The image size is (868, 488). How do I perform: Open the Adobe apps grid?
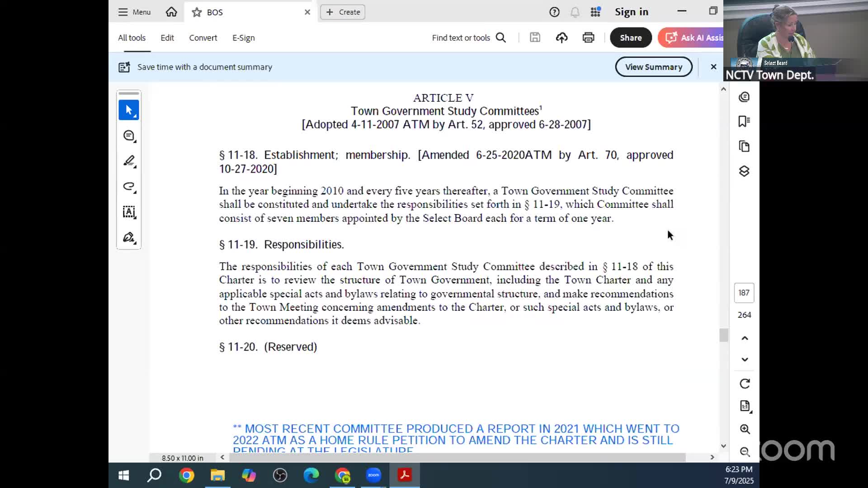(x=595, y=12)
